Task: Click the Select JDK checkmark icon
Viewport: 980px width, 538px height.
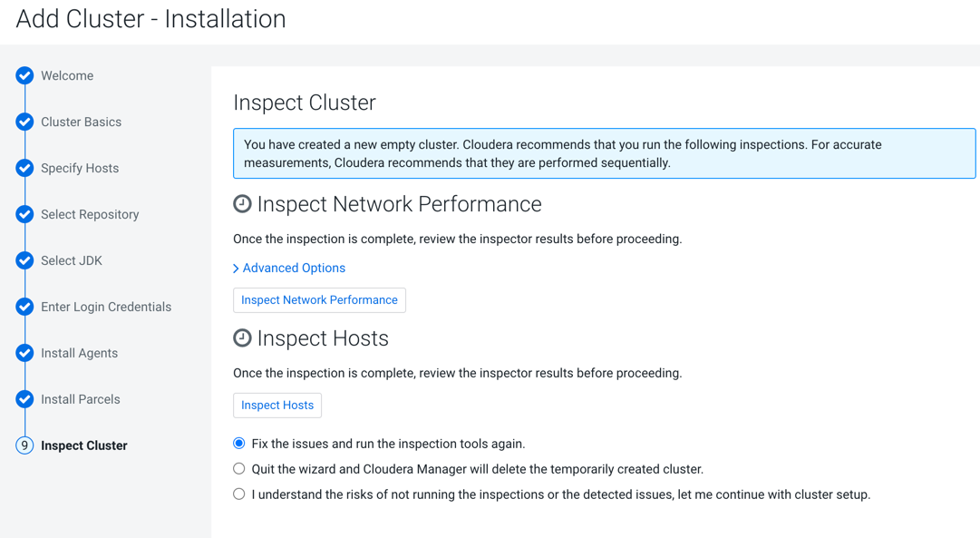Action: tap(24, 260)
